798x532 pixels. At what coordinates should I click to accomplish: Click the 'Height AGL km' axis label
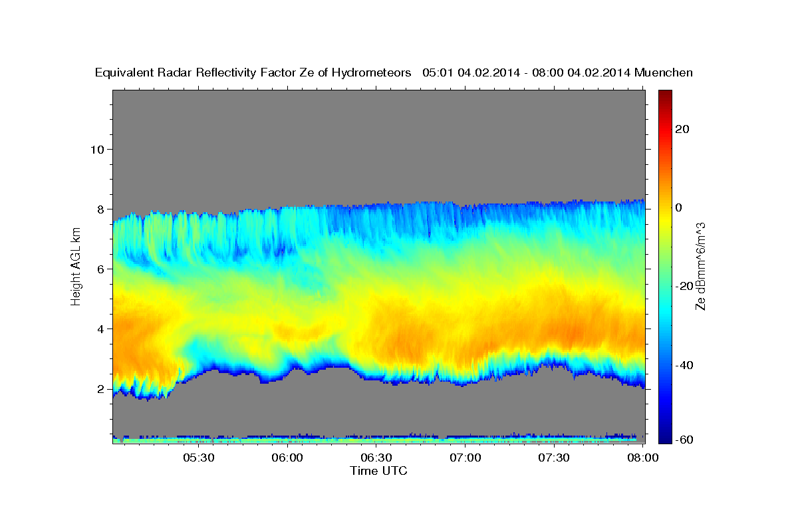pos(76,267)
